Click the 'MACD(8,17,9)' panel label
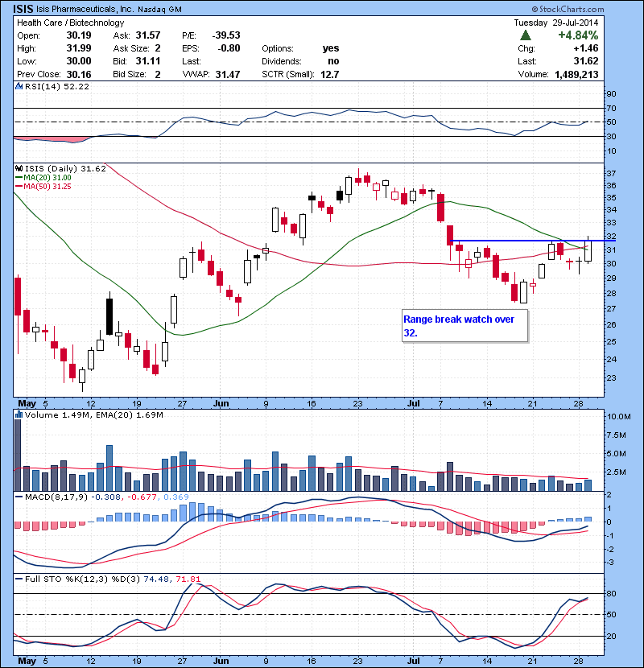This screenshot has height=668, width=644. (x=56, y=497)
